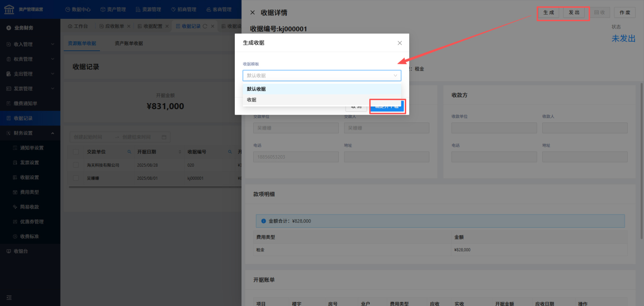
Task: Open 收据设置 in the sidebar
Action: click(30, 177)
